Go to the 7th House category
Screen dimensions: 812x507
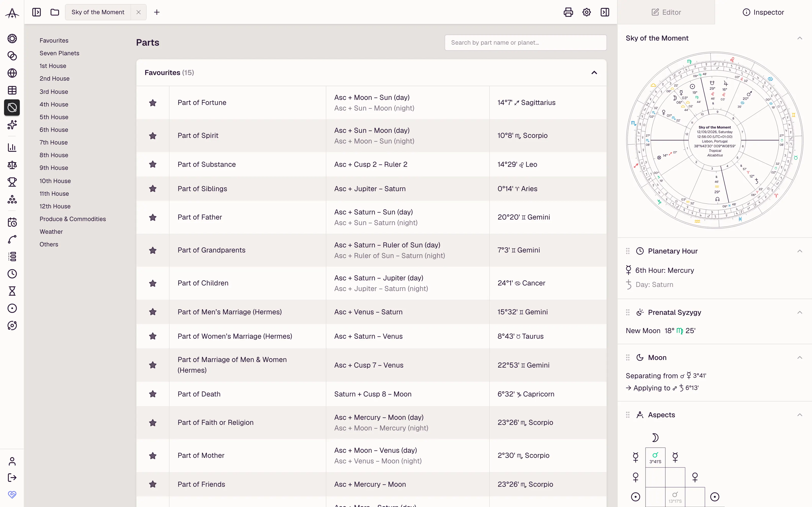(x=54, y=142)
